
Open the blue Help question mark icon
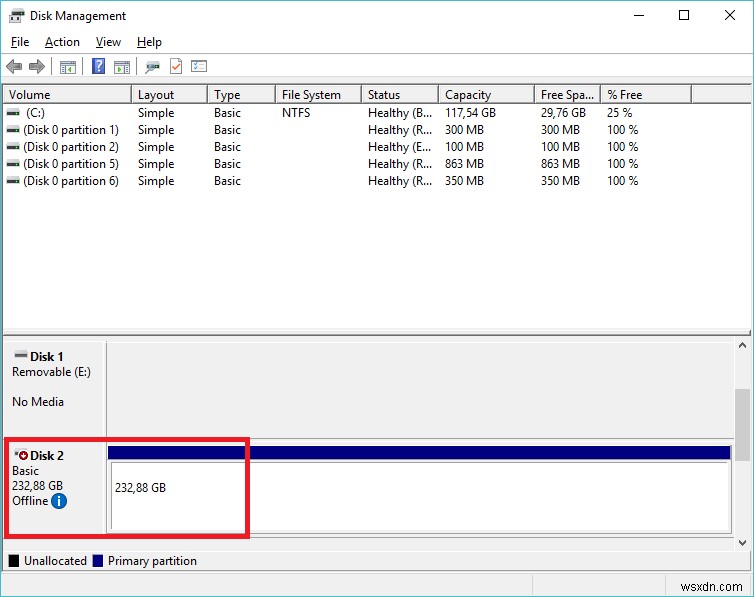pyautogui.click(x=99, y=66)
